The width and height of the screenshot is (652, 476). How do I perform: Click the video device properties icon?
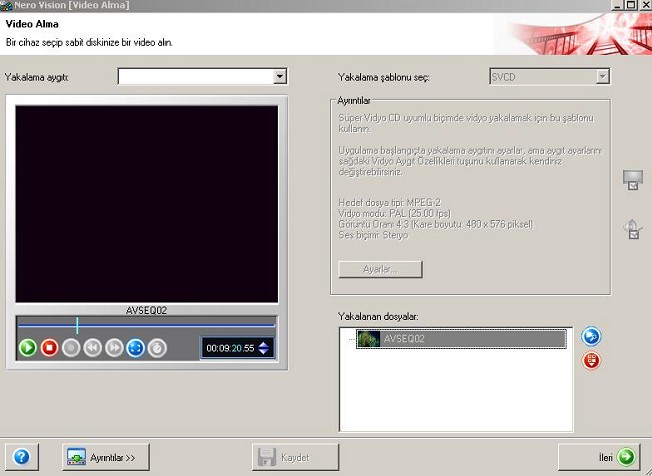click(x=632, y=180)
